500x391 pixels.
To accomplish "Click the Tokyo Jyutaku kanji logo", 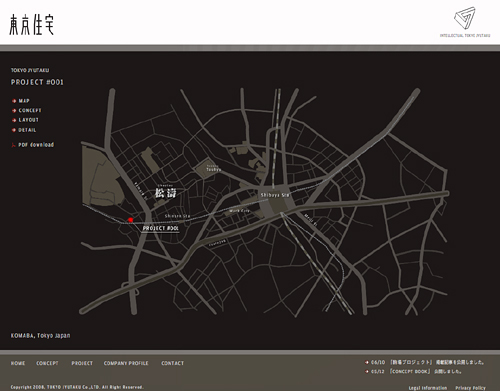I will [x=31, y=24].
